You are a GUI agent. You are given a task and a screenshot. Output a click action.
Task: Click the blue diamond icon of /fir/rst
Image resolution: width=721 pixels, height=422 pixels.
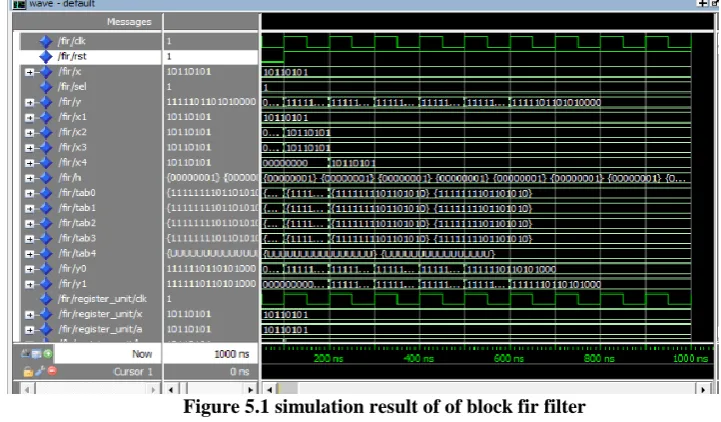tap(46, 57)
